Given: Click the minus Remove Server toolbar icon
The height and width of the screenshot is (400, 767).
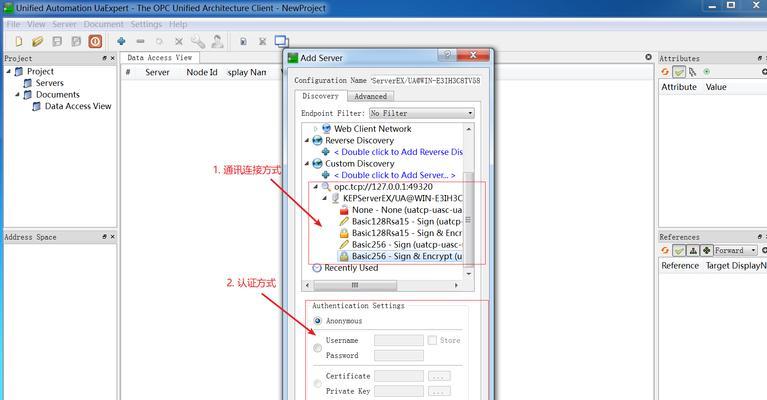Looking at the screenshot, I should [x=140, y=41].
